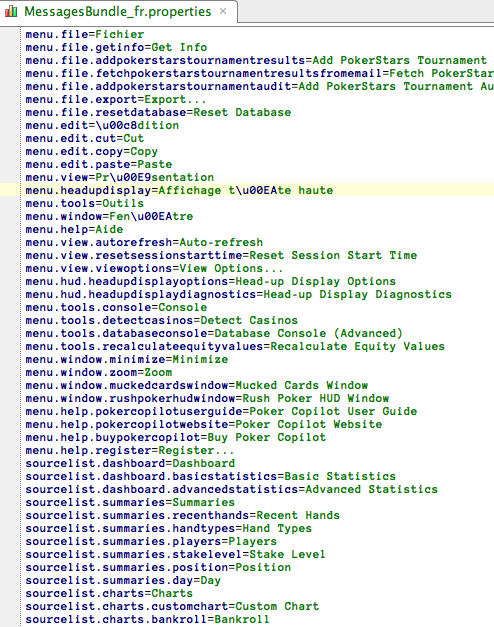Click the menu.file.addpokerstarstournamentaudit line
The height and width of the screenshot is (627, 494).
tap(260, 86)
